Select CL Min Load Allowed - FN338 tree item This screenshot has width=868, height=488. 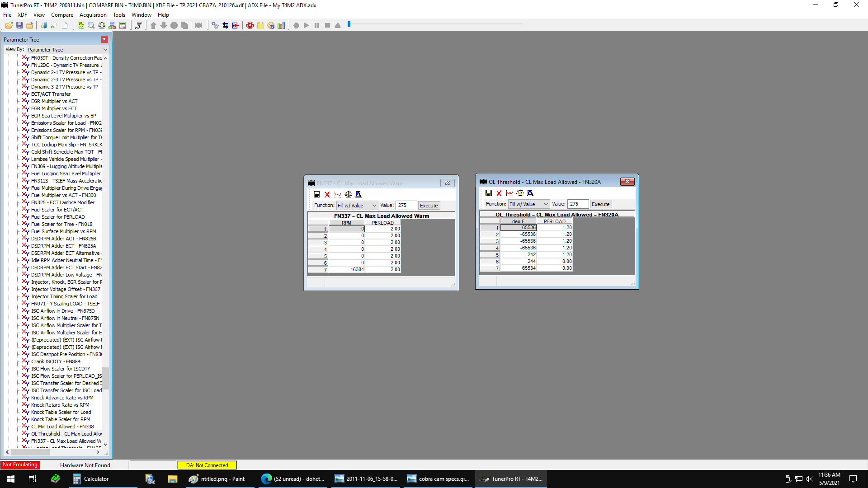pyautogui.click(x=62, y=427)
